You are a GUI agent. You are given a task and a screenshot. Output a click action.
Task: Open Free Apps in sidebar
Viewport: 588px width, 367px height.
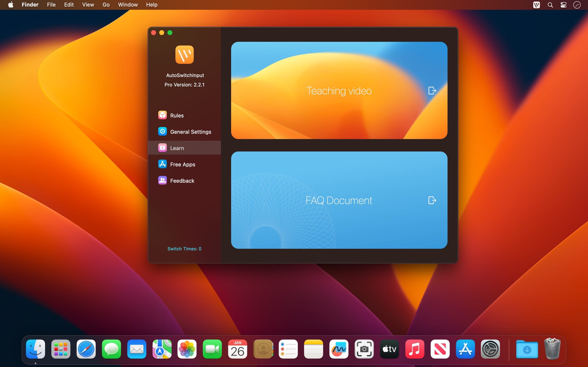click(x=182, y=164)
